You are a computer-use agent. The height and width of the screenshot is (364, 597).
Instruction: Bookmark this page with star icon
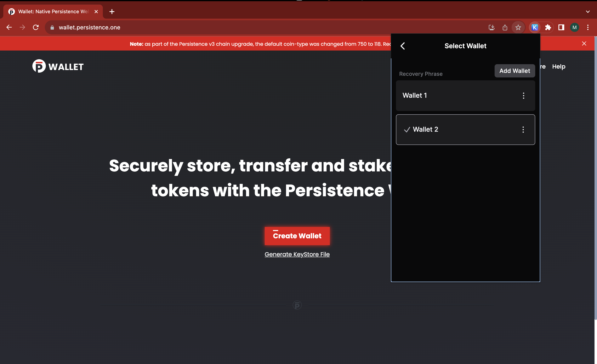(x=518, y=27)
